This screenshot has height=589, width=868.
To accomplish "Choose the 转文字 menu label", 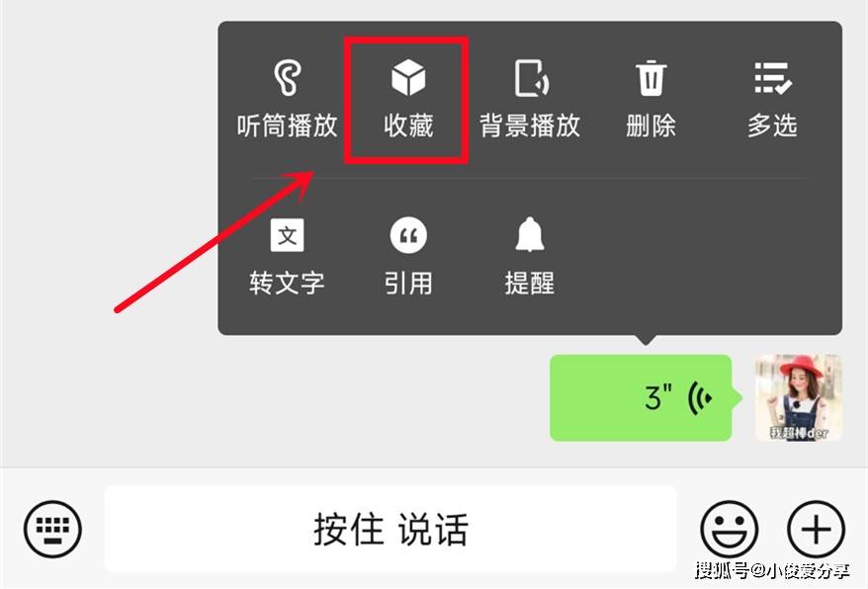I will (287, 283).
